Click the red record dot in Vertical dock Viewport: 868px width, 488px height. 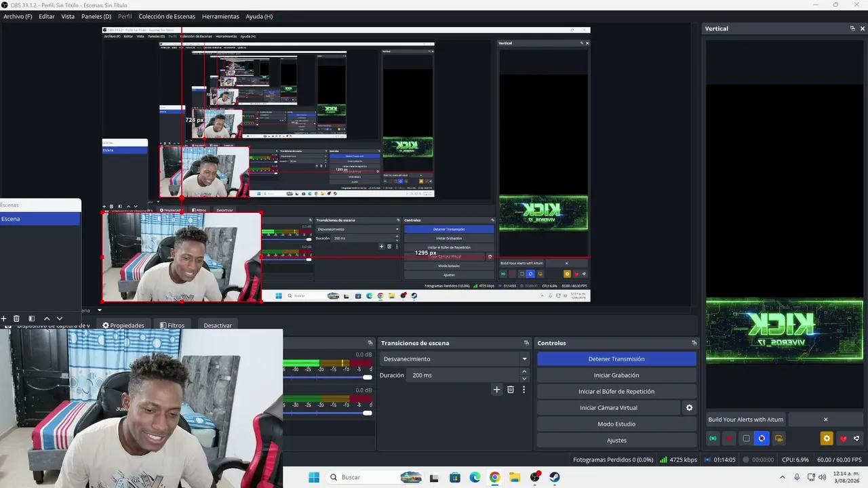(730, 439)
